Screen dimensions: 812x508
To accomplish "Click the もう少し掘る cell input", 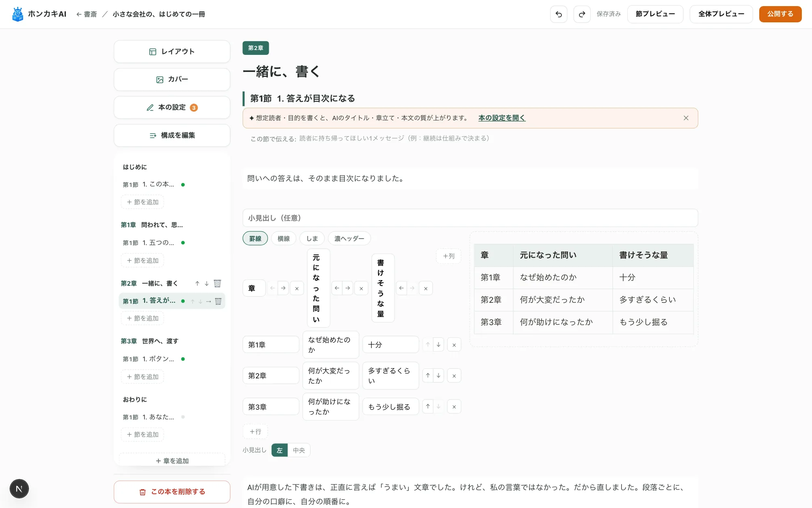I will pos(391,406).
